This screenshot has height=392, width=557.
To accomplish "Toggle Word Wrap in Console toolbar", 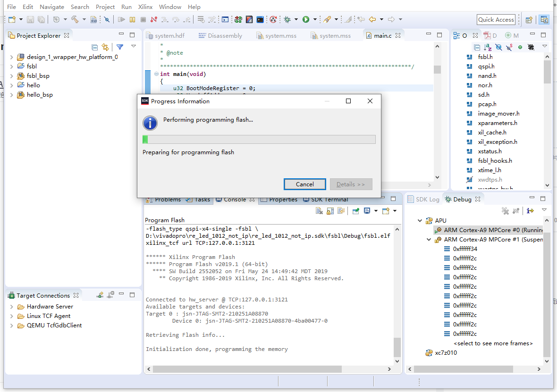I will click(341, 211).
